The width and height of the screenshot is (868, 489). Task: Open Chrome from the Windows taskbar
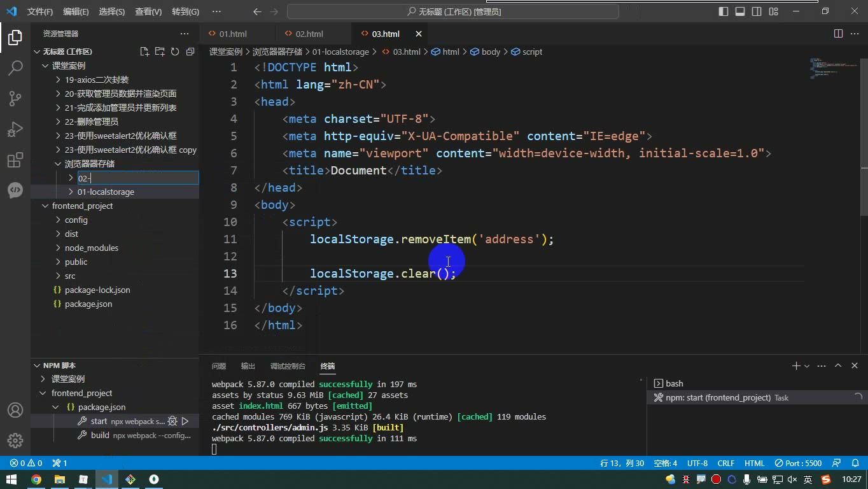coord(36,479)
